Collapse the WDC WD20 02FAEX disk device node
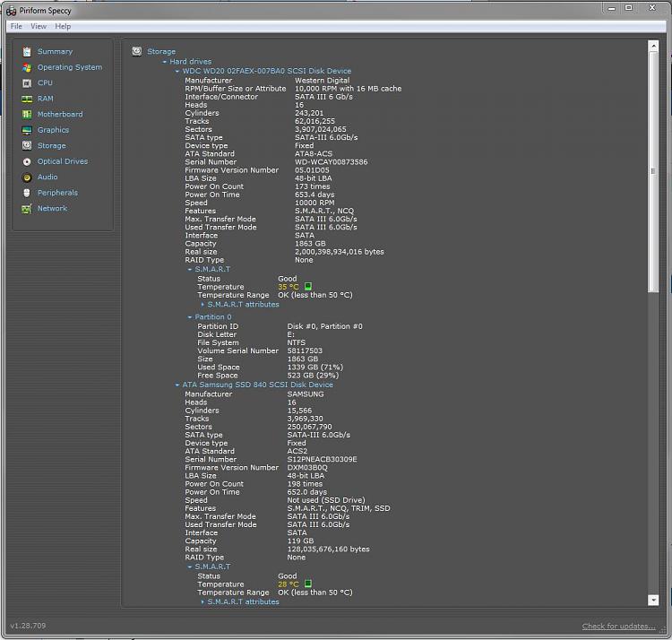The height and width of the screenshot is (640, 672). [x=177, y=71]
